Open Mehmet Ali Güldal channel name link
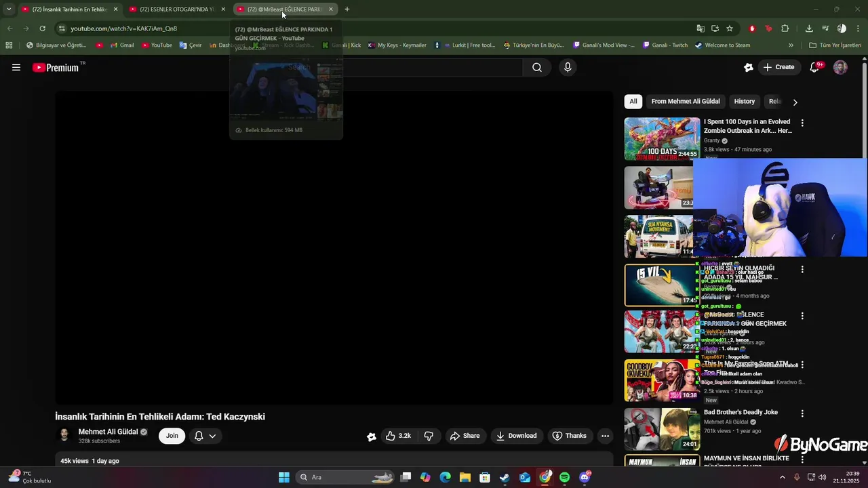 click(108, 432)
